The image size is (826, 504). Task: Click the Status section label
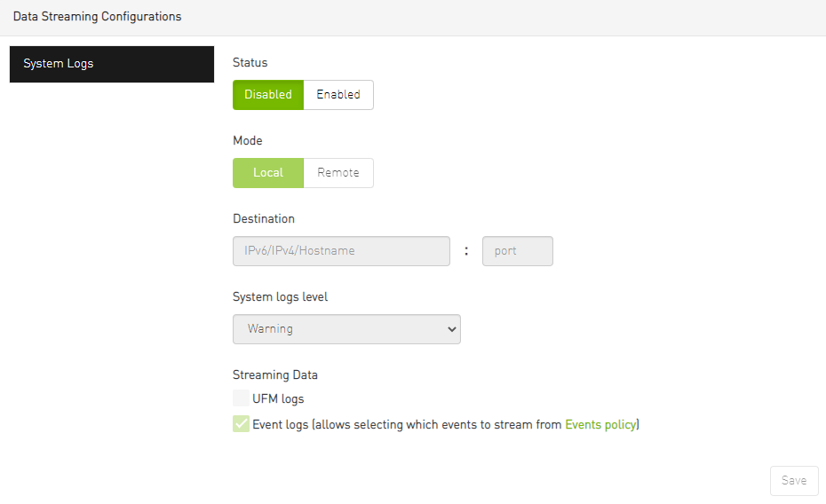click(x=250, y=63)
